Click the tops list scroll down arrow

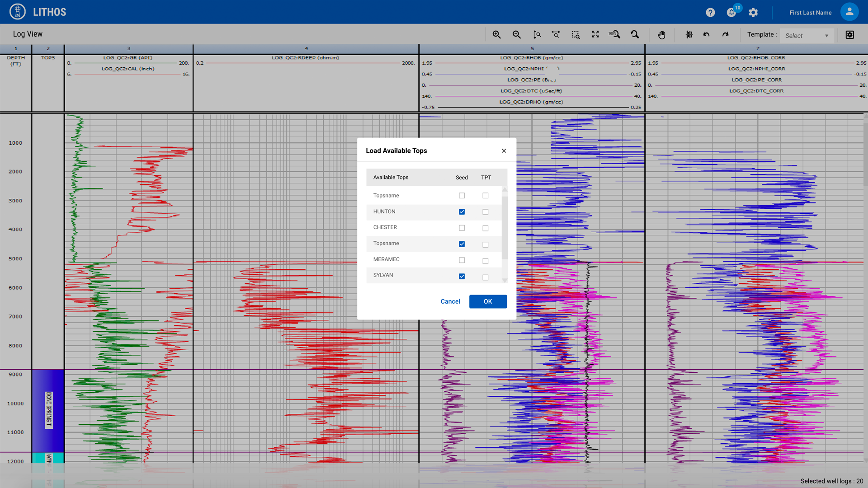(x=505, y=281)
